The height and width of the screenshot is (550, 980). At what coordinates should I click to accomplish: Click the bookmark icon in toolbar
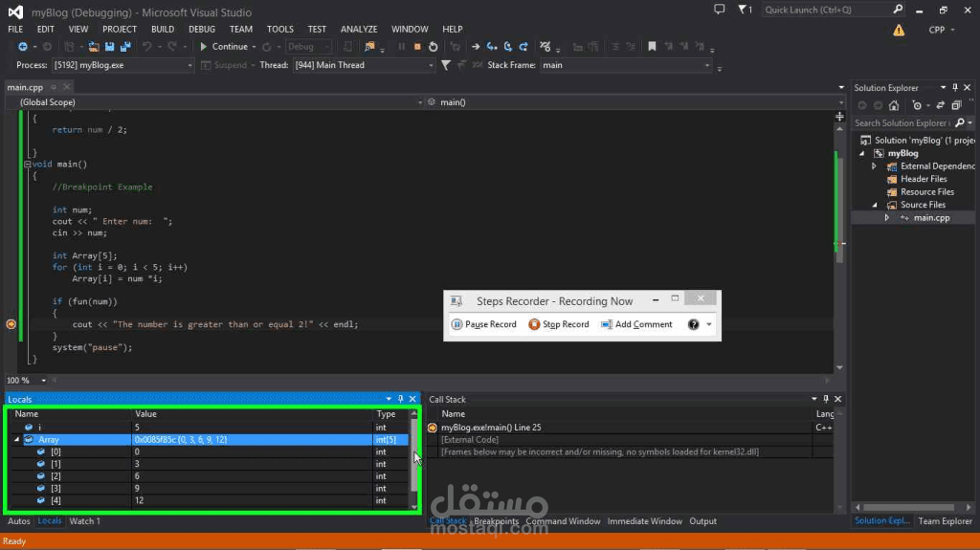652,47
